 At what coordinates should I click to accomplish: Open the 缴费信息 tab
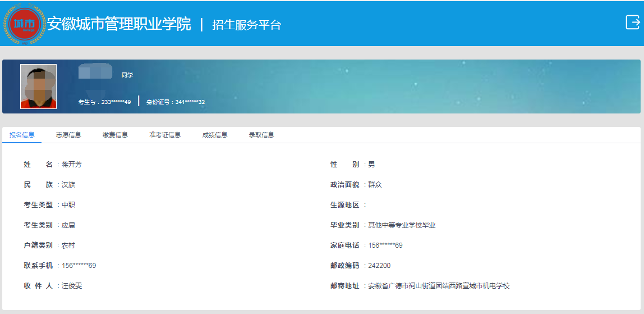click(x=116, y=135)
